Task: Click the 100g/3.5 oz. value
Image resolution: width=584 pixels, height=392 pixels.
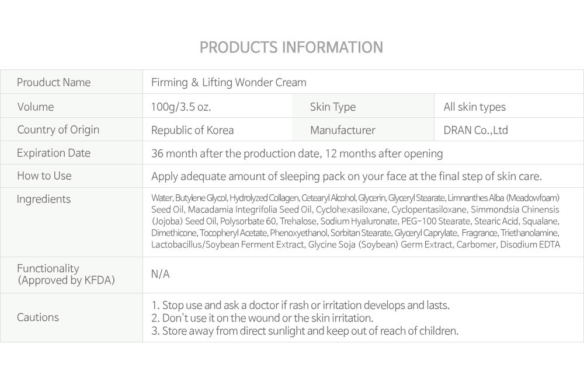Action: [181, 107]
